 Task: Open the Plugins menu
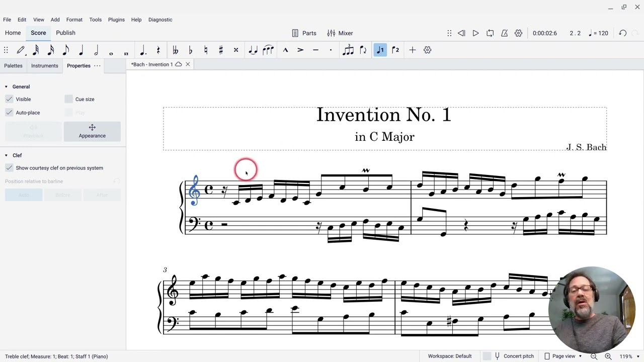(116, 20)
